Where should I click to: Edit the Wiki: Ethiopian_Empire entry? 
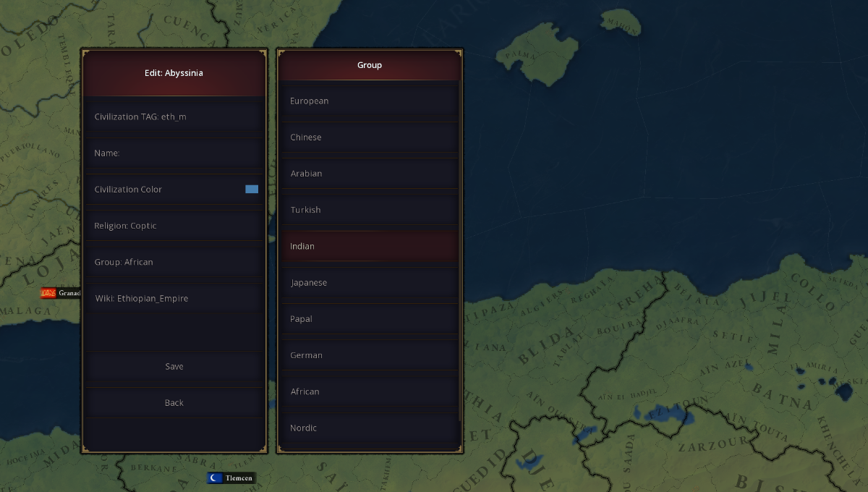(x=174, y=297)
